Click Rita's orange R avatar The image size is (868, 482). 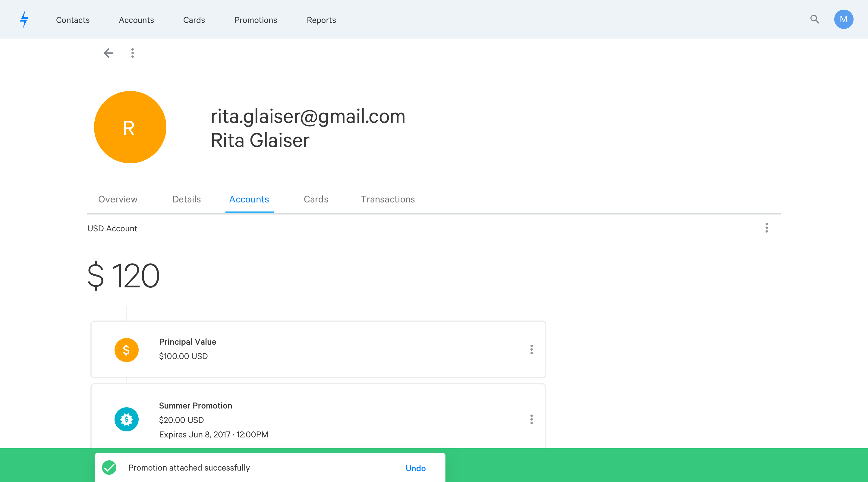pos(130,127)
